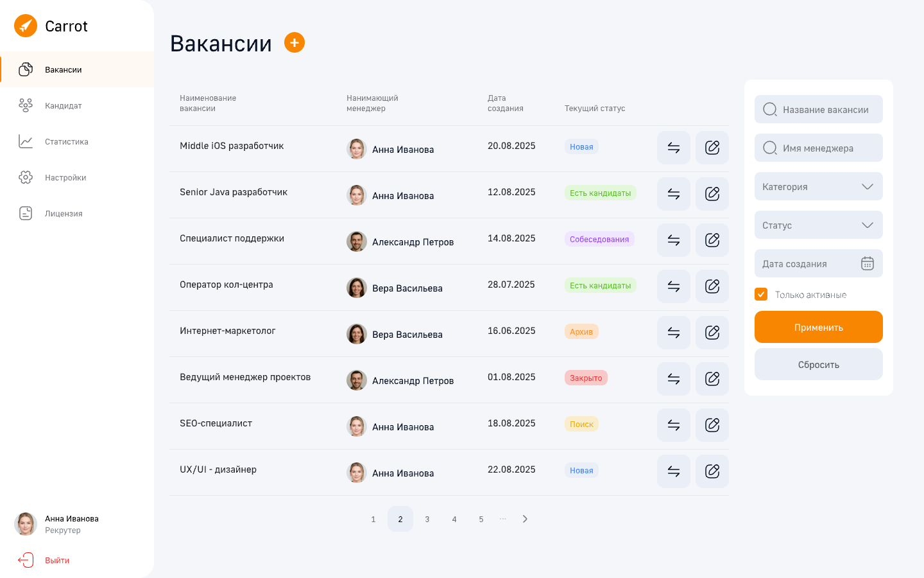
Task: Select page 2 in pagination
Action: pyautogui.click(x=400, y=519)
